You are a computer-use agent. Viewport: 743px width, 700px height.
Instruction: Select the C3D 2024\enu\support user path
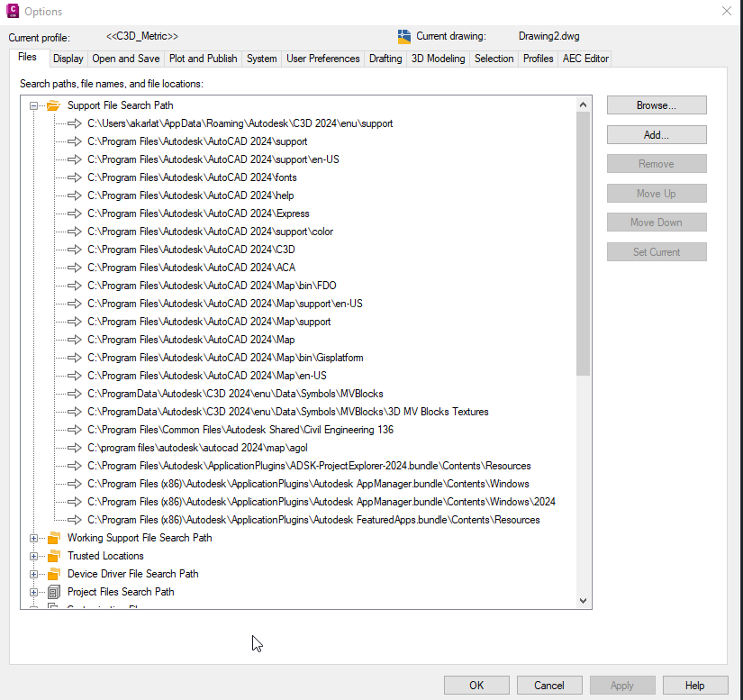tap(240, 123)
